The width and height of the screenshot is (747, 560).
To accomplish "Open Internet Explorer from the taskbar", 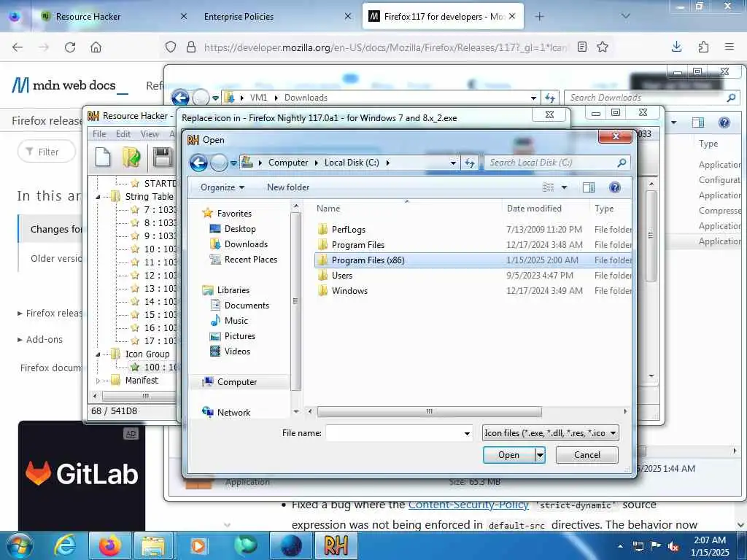I will pyautogui.click(x=65, y=545).
